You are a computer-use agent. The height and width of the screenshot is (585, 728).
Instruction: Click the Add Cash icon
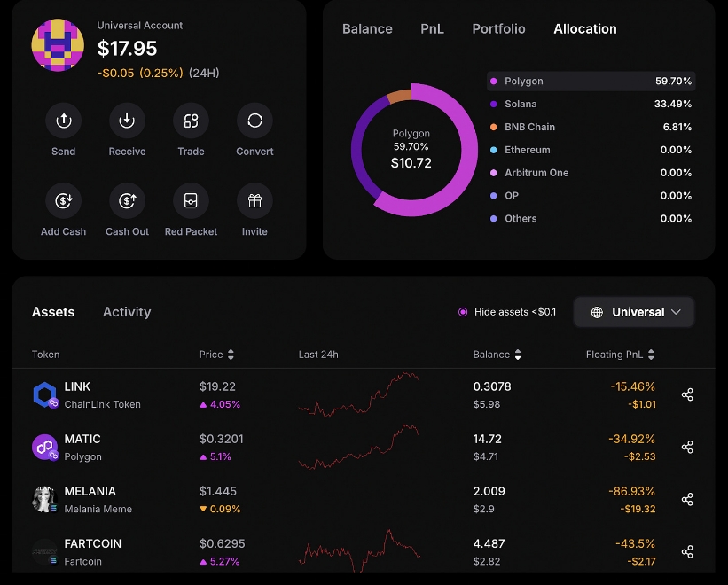[x=64, y=201]
